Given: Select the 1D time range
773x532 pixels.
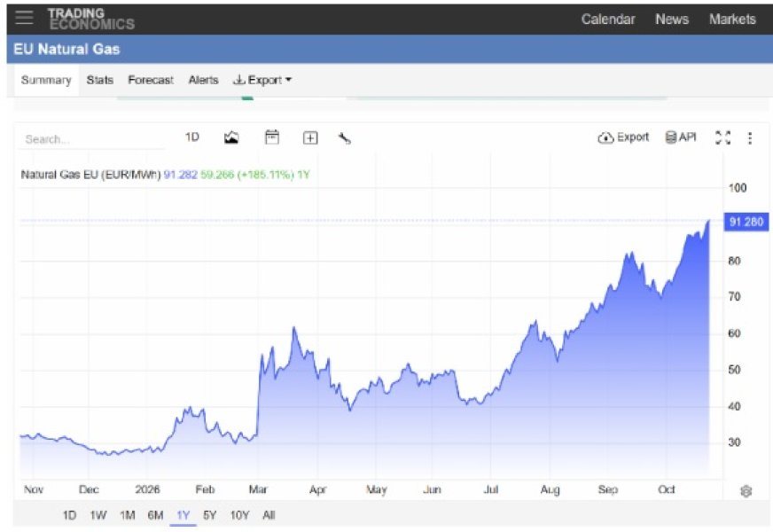Looking at the screenshot, I should click(69, 515).
